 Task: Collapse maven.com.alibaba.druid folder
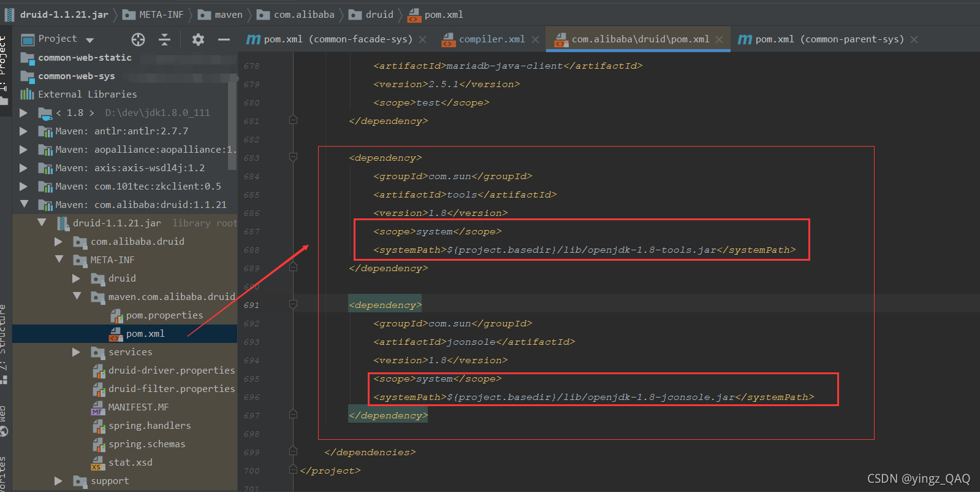point(77,296)
